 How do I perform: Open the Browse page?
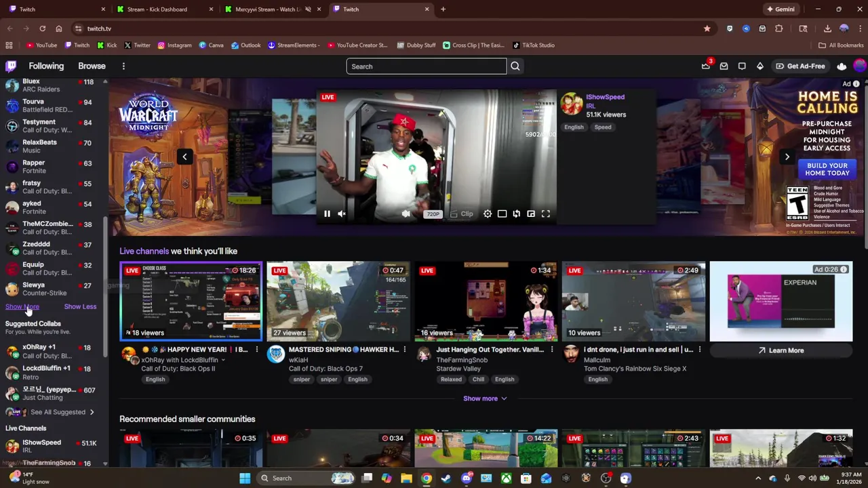(92, 66)
